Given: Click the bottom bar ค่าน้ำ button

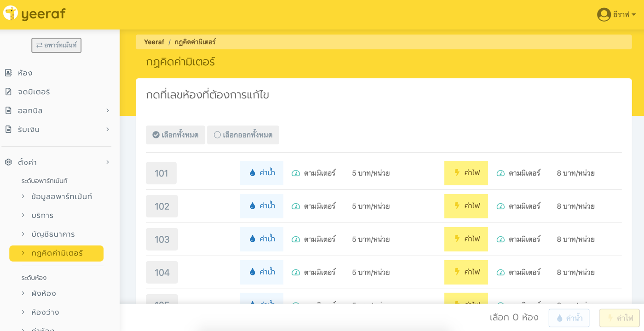Looking at the screenshot, I should click(x=569, y=318).
